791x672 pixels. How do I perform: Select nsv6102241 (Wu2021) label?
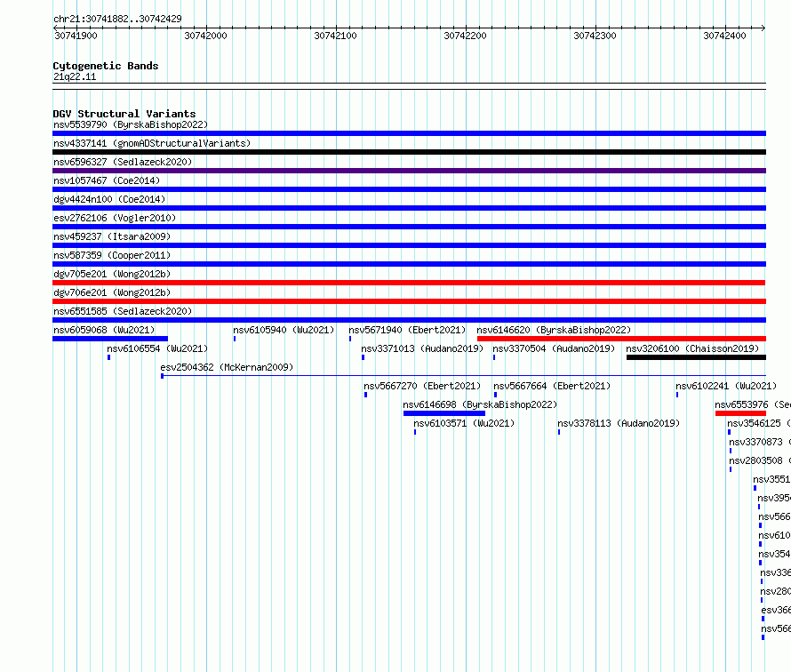pos(726,386)
